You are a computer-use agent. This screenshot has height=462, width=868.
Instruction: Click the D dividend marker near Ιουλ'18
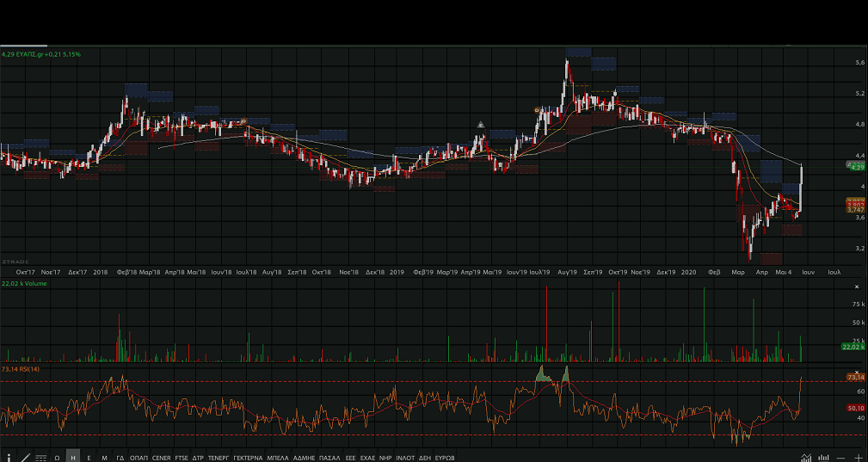[x=244, y=121]
